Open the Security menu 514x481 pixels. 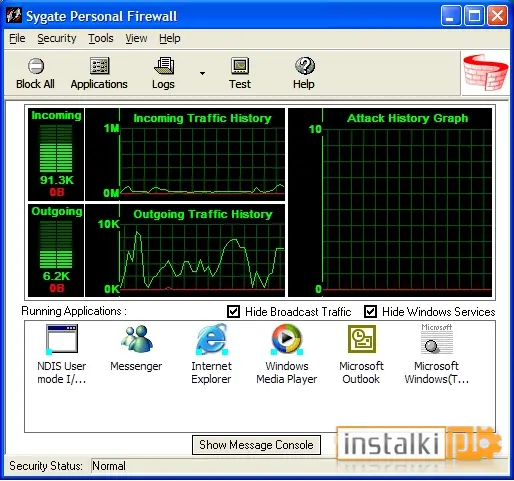point(57,38)
